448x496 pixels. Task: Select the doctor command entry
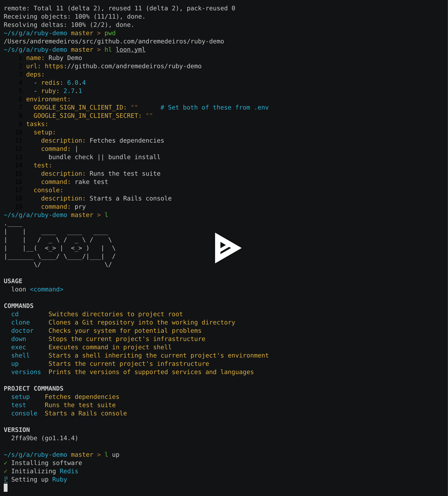(x=22, y=331)
